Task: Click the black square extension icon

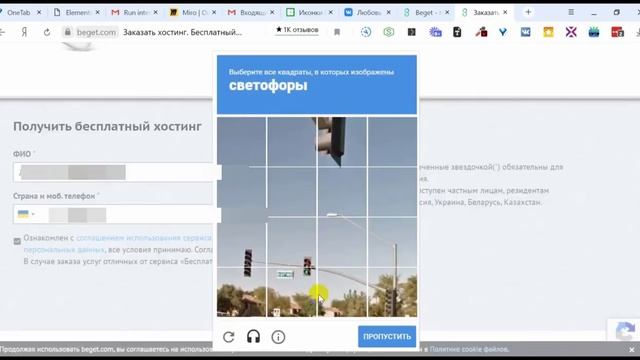Action: pyautogui.click(x=411, y=32)
